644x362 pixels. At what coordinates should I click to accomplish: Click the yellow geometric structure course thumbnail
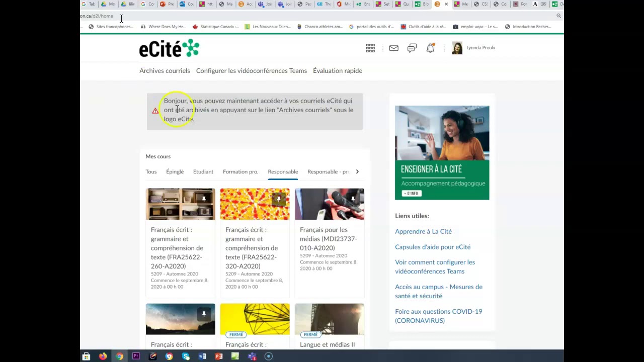255,319
